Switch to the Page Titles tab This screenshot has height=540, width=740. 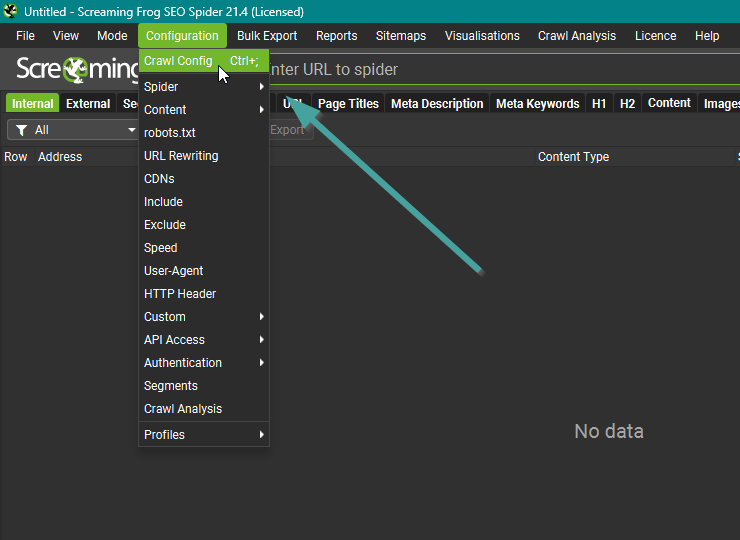click(348, 104)
